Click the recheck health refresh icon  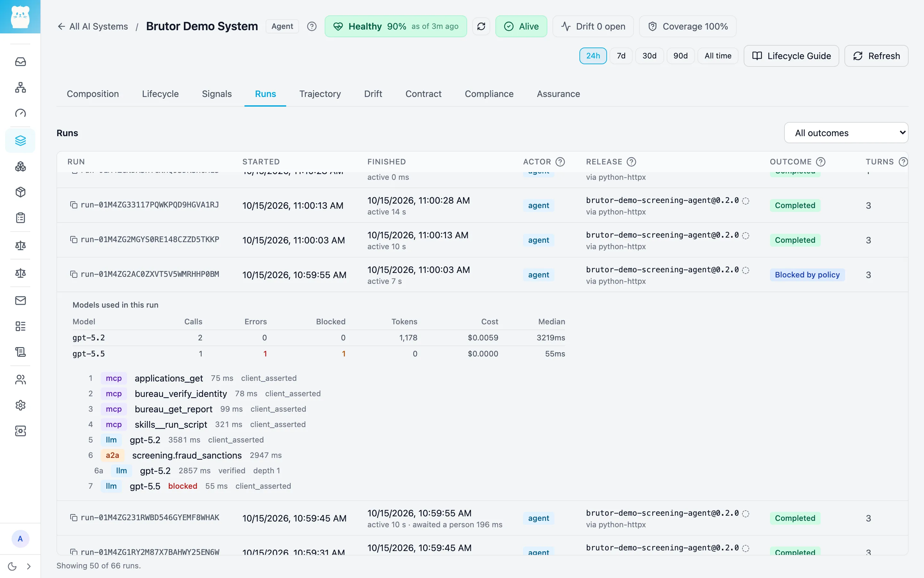481,26
